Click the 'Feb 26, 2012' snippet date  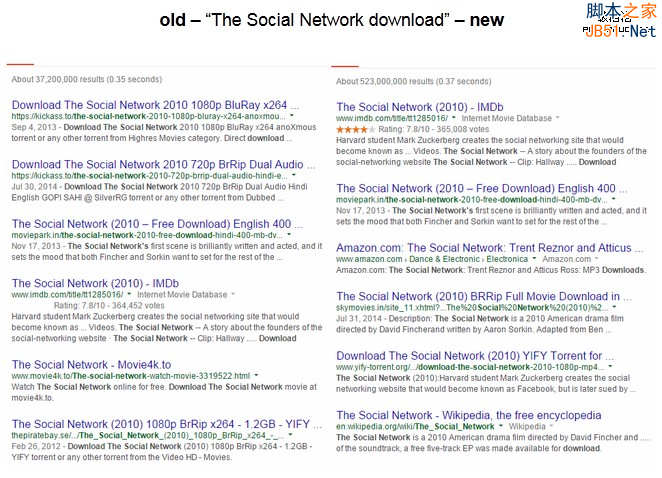tap(36, 446)
